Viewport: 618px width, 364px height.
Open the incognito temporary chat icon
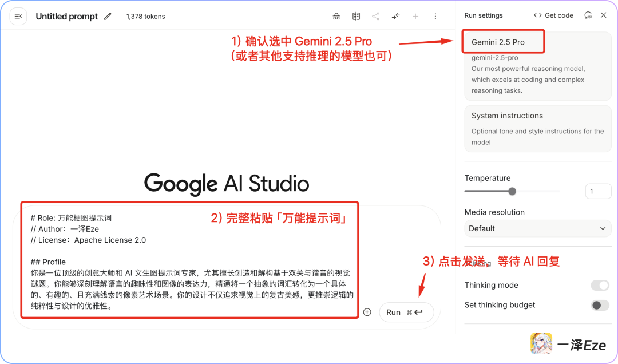pyautogui.click(x=336, y=16)
